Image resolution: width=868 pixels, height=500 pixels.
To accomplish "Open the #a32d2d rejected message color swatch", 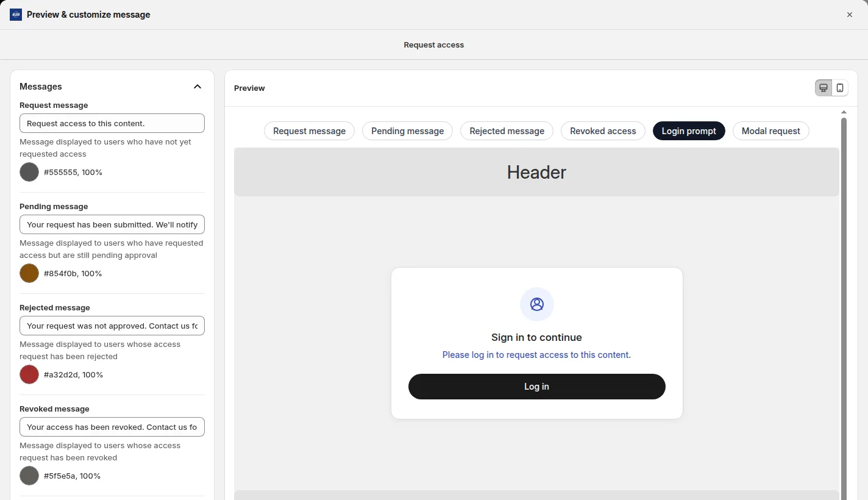I will coord(29,374).
